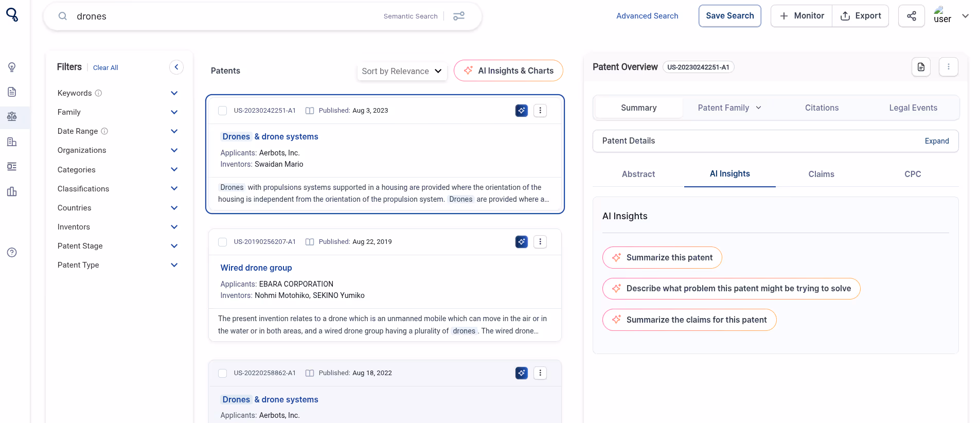Open AI insights icon for US-20190256207-A1
This screenshot has height=423, width=980.
point(522,242)
